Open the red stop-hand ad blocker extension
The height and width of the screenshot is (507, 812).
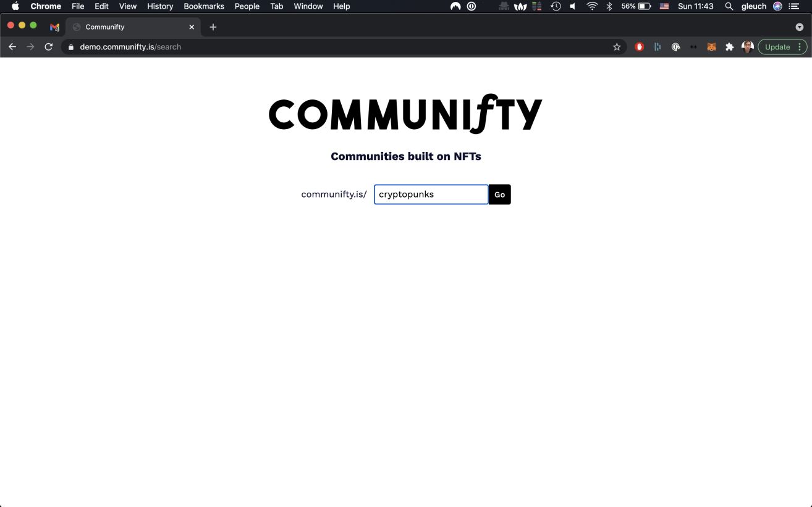click(640, 47)
